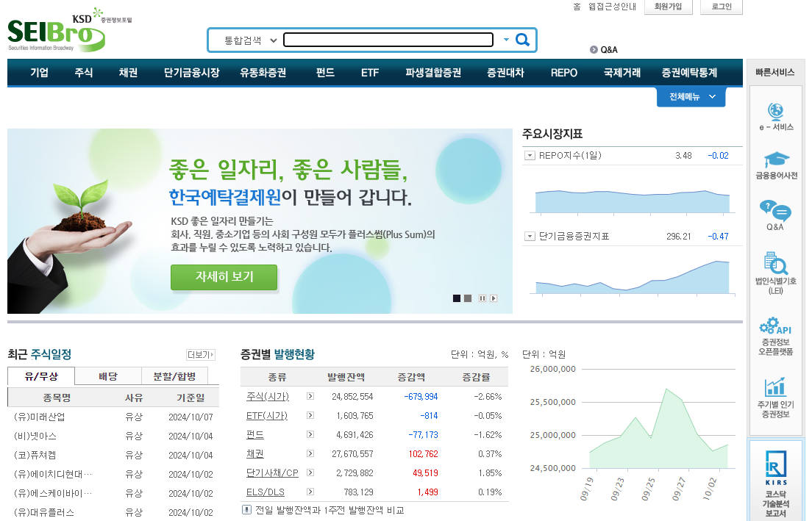Image resolution: width=812 pixels, height=521 pixels.
Task: Open the 통합검색 category dropdown
Action: 250,40
